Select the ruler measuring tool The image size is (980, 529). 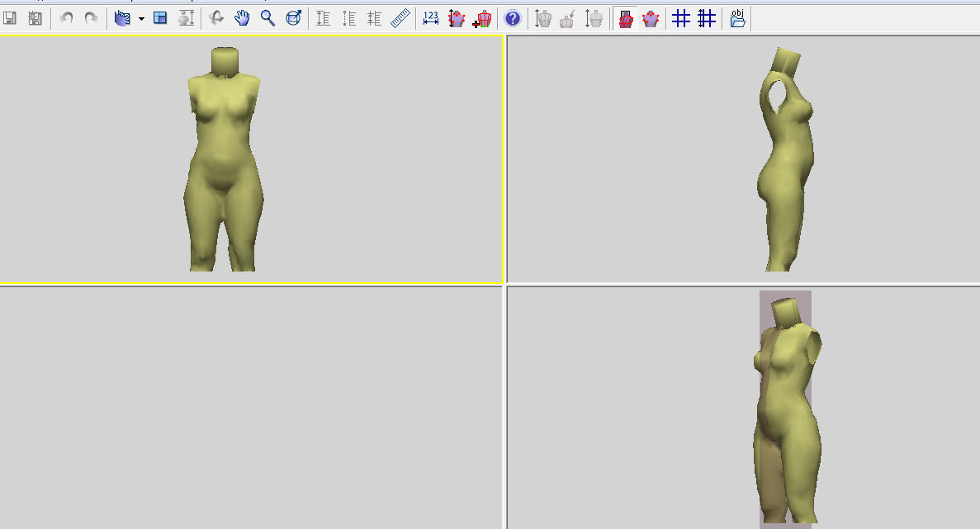[400, 18]
